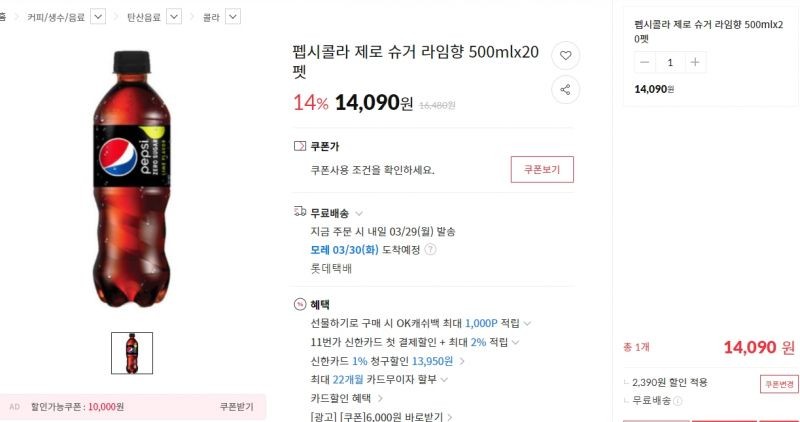Open the arrival date help question mark

[x=431, y=250]
